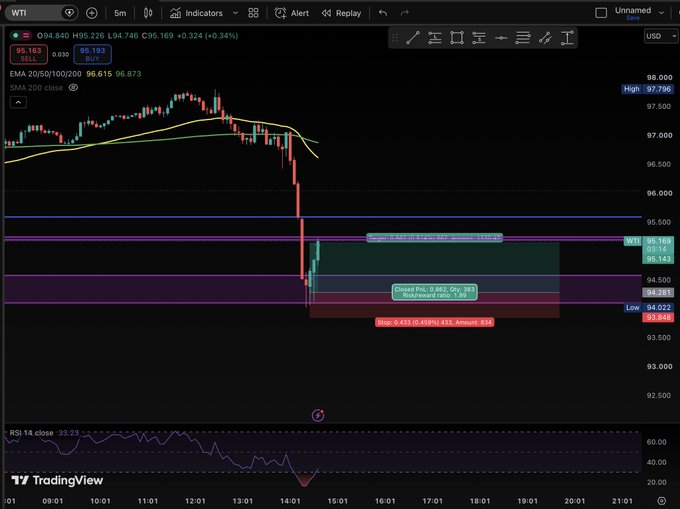Create an Alert

(292, 13)
